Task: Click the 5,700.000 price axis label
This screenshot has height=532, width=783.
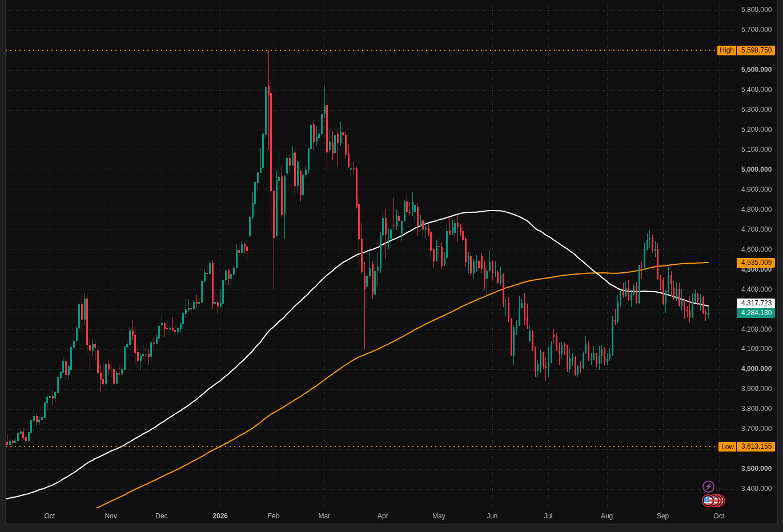Action: point(756,30)
